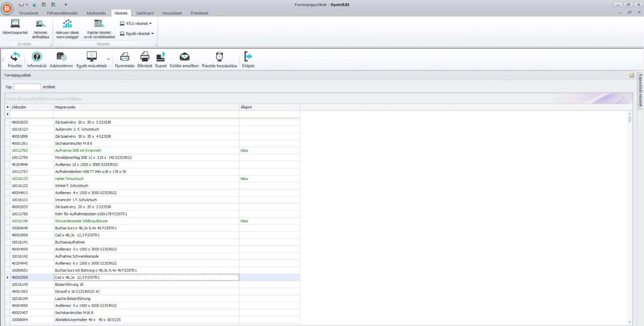
Task: Switch to the Dashboard tab
Action: coord(145,13)
